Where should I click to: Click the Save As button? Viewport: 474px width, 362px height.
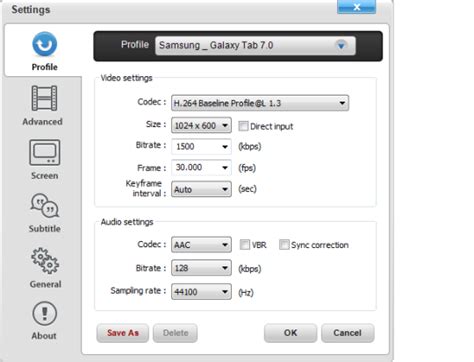click(123, 333)
